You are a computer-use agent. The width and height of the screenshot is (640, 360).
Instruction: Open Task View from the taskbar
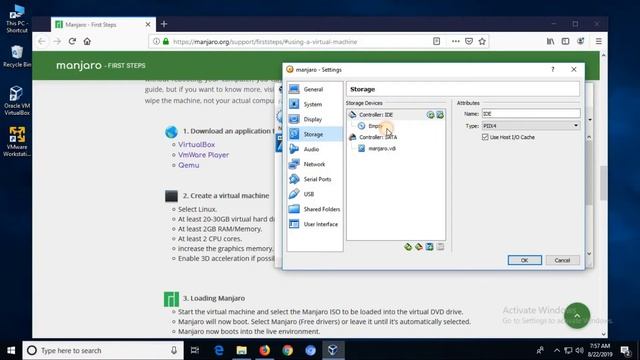coord(195,350)
